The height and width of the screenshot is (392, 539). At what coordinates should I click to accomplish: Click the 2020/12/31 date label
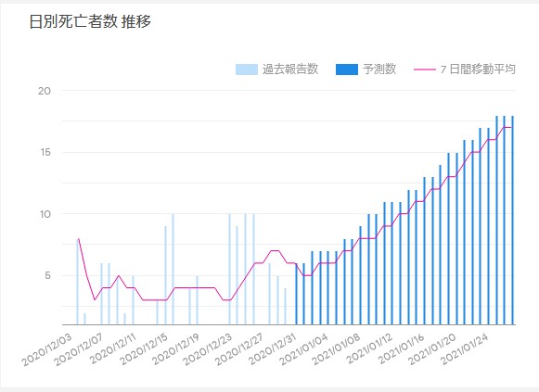[x=272, y=349]
